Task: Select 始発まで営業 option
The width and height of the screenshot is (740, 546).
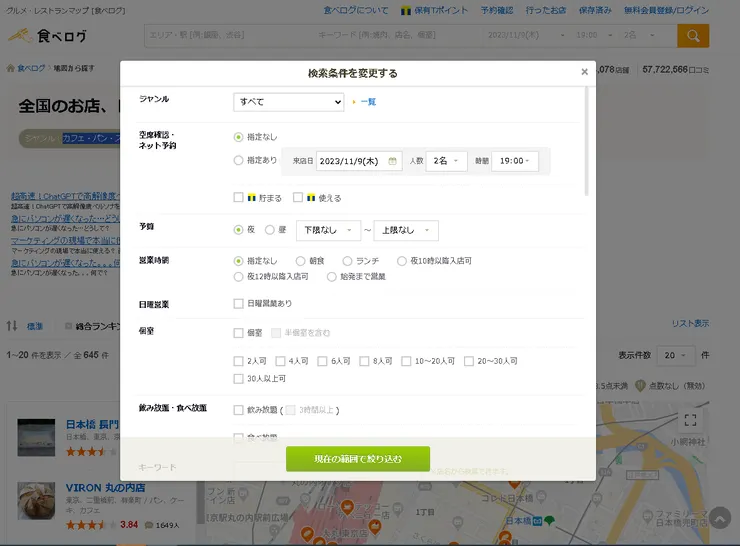Action: coord(332,277)
